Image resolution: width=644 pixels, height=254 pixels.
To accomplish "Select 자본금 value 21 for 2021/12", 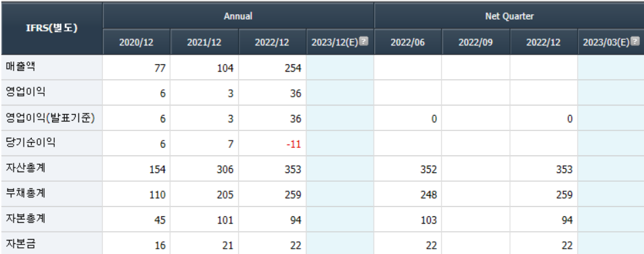I will (228, 245).
